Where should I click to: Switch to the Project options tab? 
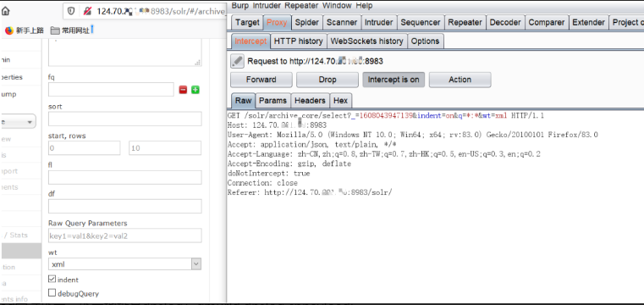click(x=627, y=23)
